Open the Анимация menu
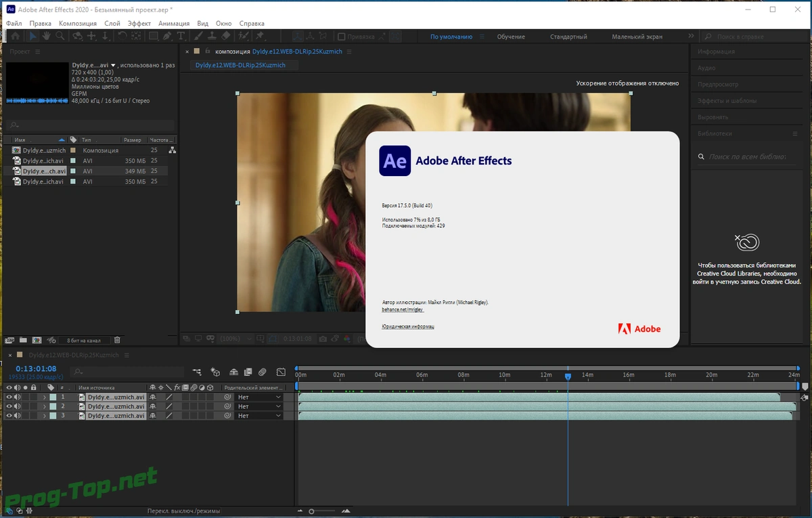The image size is (812, 518). [174, 23]
